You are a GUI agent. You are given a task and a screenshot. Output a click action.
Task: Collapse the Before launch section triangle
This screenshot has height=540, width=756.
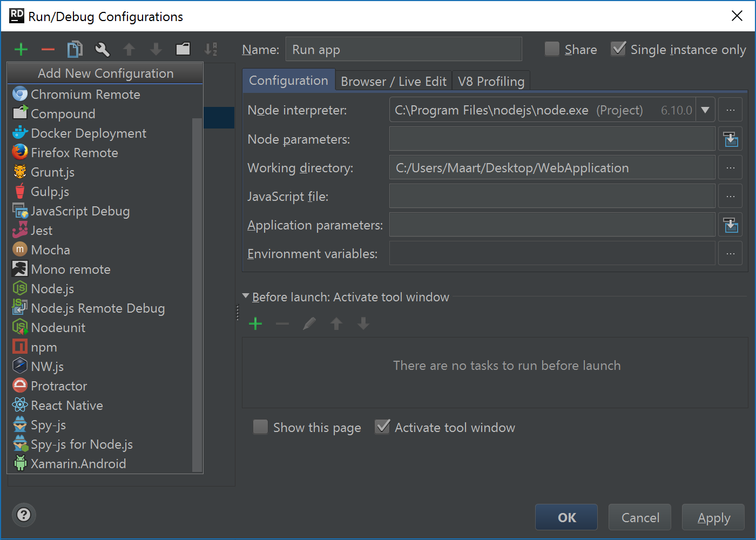click(x=246, y=296)
